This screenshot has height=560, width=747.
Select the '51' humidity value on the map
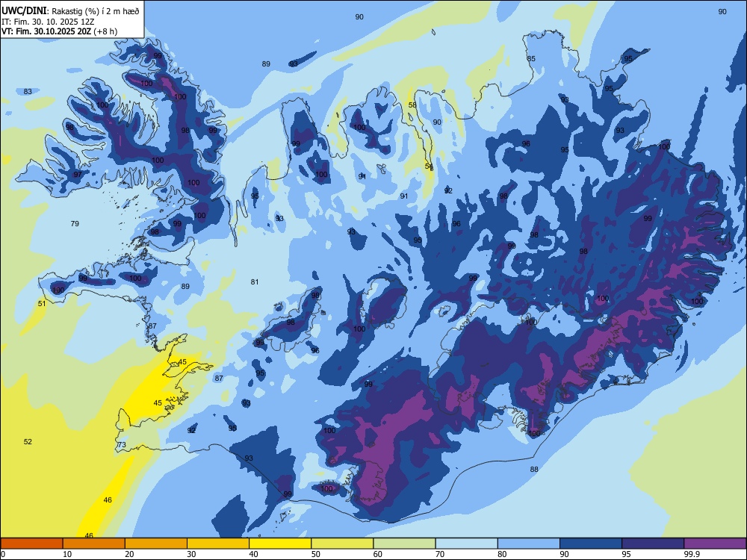click(42, 303)
